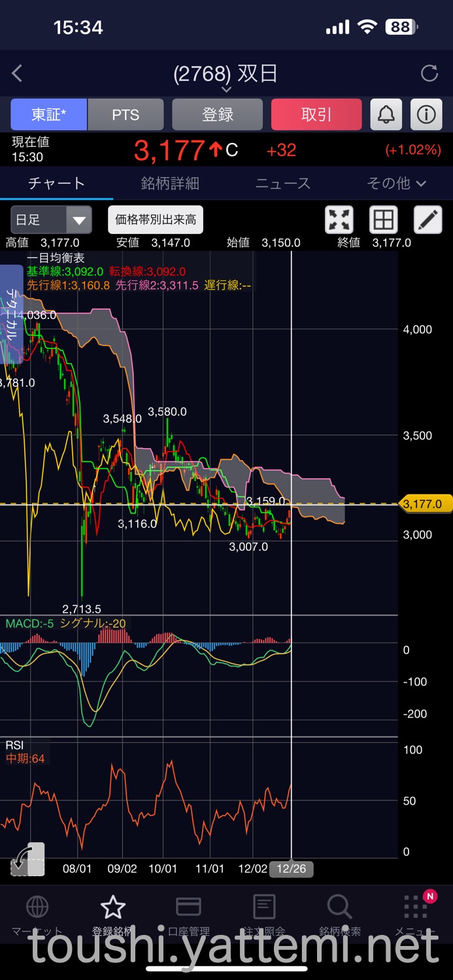
Task: Open the info icon button
Action: (x=426, y=115)
